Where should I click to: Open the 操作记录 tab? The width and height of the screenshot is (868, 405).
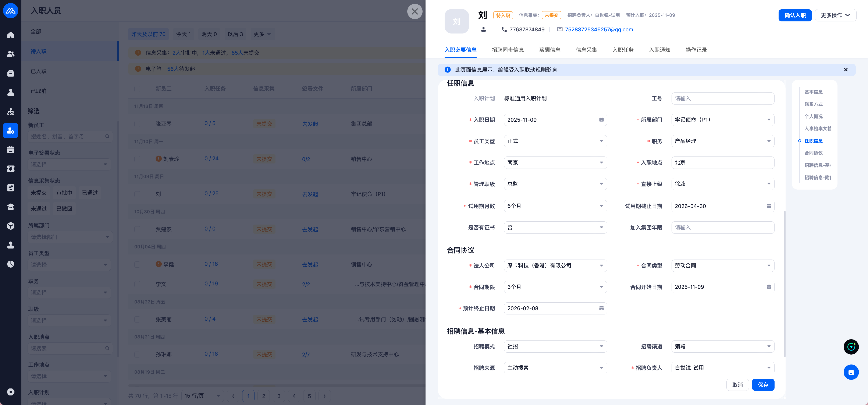(x=696, y=50)
